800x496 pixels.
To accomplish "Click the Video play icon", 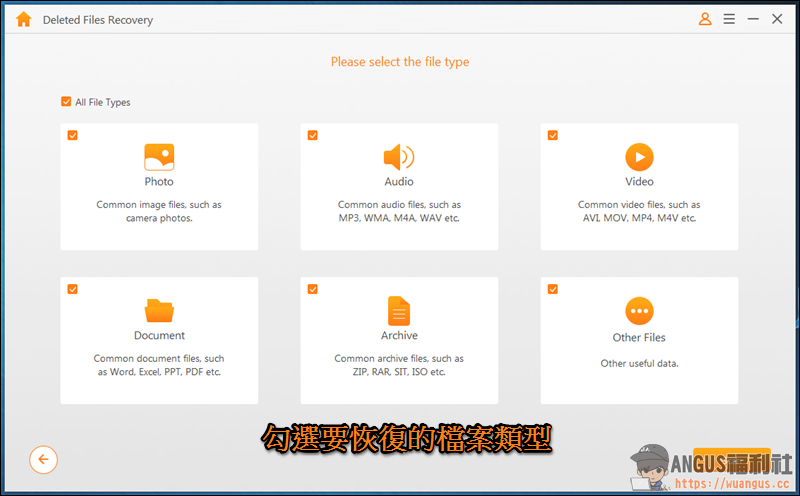I will (x=639, y=157).
